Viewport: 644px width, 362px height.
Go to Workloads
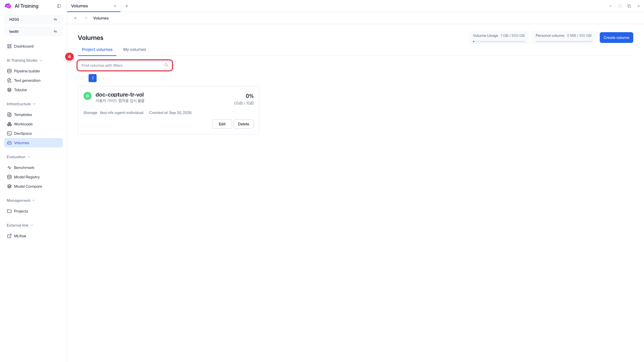pyautogui.click(x=33, y=124)
